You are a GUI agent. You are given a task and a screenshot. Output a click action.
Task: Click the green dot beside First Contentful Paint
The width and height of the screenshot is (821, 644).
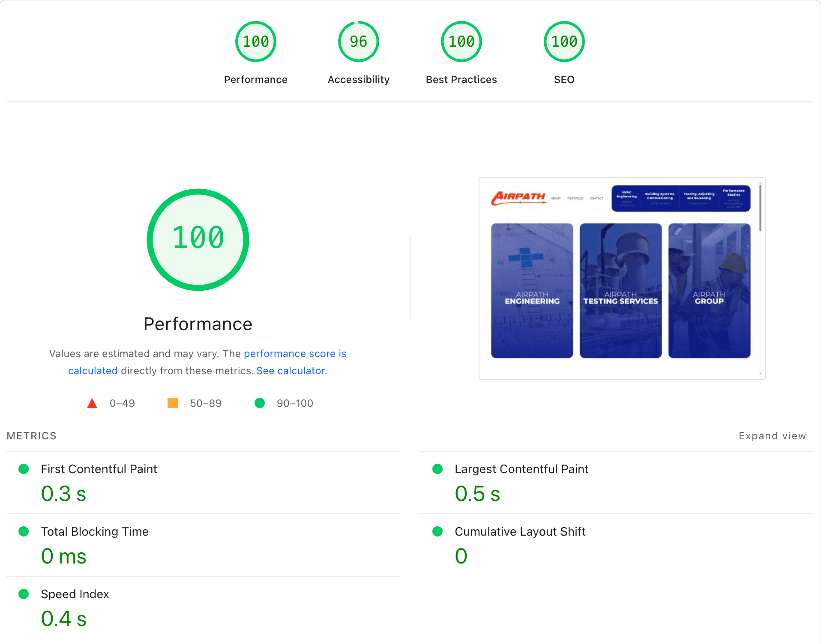[x=24, y=469]
